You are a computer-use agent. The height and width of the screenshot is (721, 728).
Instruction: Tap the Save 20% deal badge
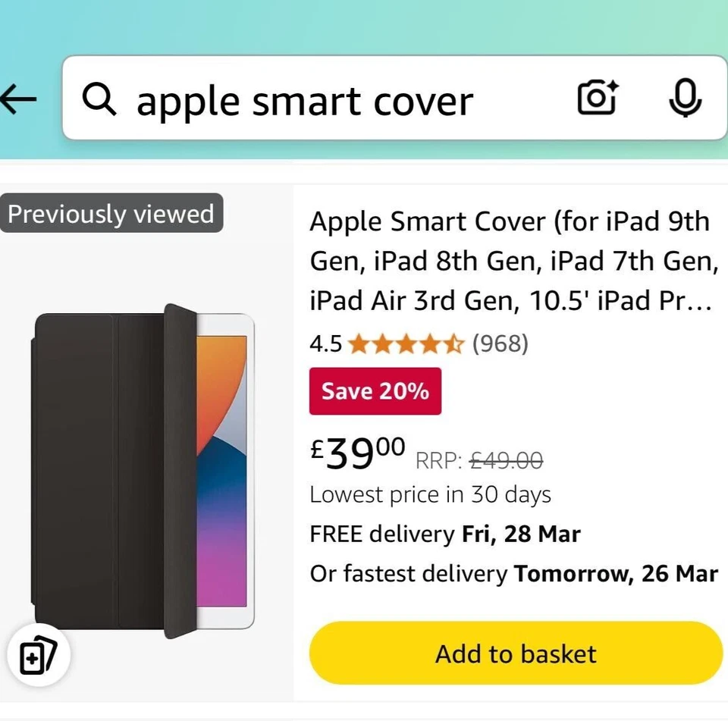coord(375,391)
